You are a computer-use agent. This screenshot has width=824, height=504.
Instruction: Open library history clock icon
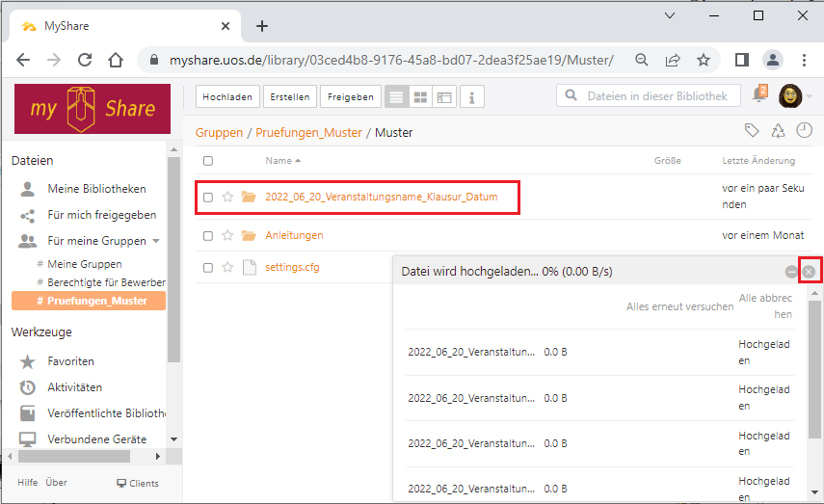tap(805, 131)
